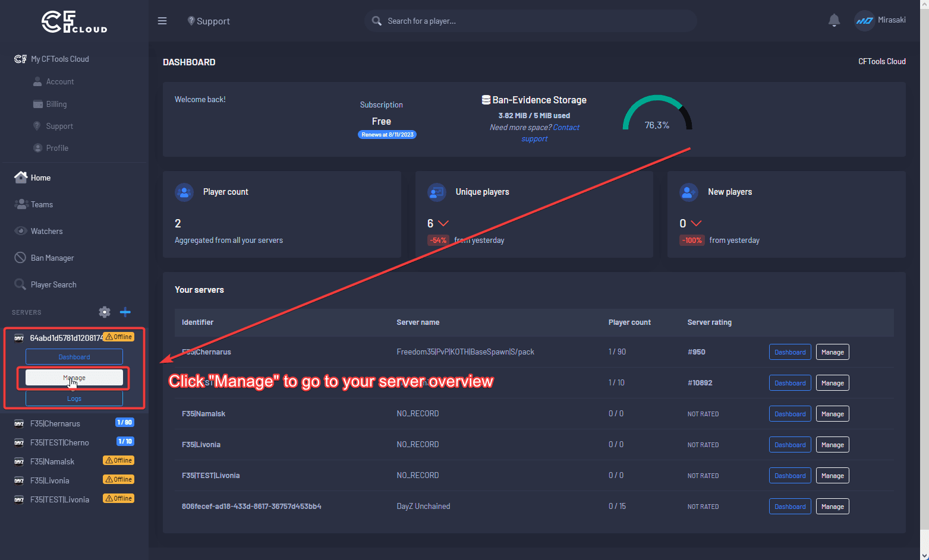
Task: Click the Billing card icon
Action: [37, 104]
